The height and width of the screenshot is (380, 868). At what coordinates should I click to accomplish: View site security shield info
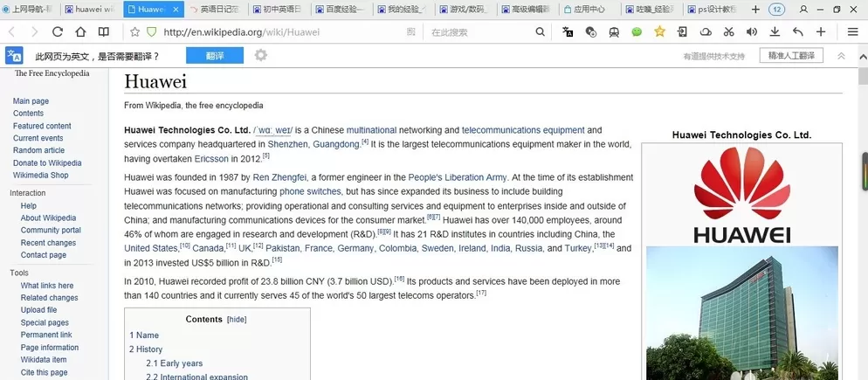(x=151, y=32)
